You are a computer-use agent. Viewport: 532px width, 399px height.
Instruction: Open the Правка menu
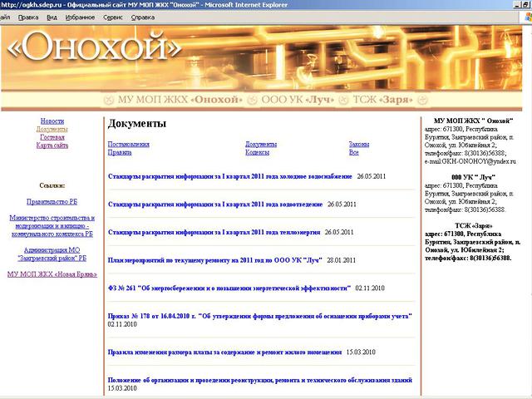click(x=28, y=17)
